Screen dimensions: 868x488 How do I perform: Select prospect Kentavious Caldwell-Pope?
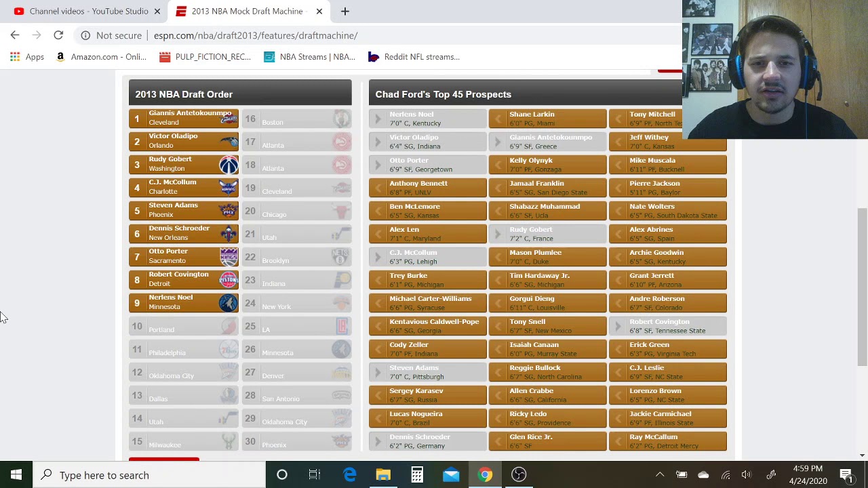(x=428, y=326)
